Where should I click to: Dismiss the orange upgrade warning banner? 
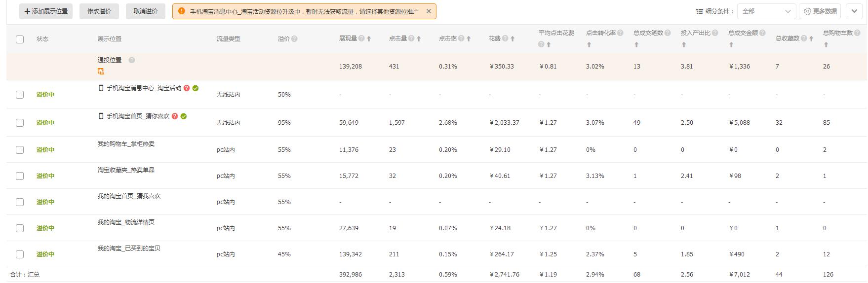coord(429,11)
